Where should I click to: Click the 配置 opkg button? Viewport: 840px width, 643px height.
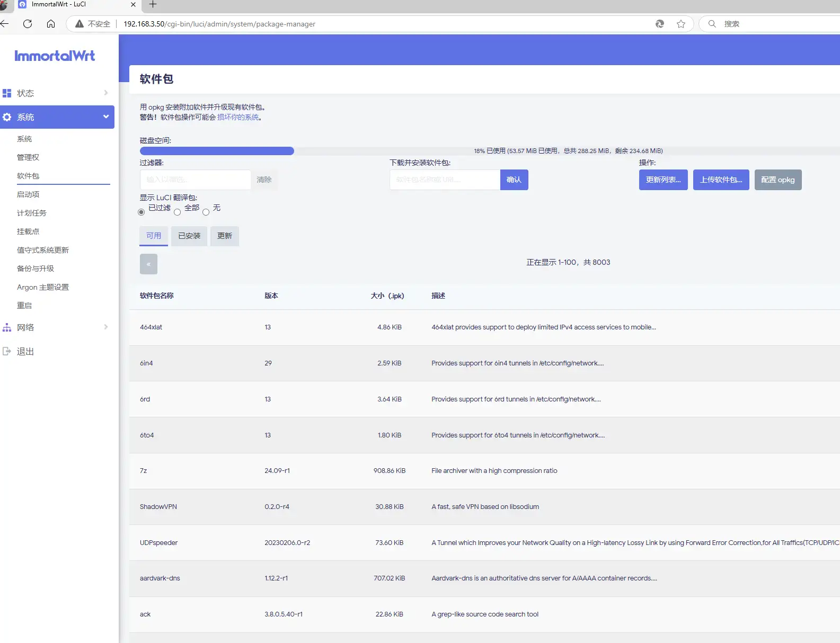click(777, 180)
